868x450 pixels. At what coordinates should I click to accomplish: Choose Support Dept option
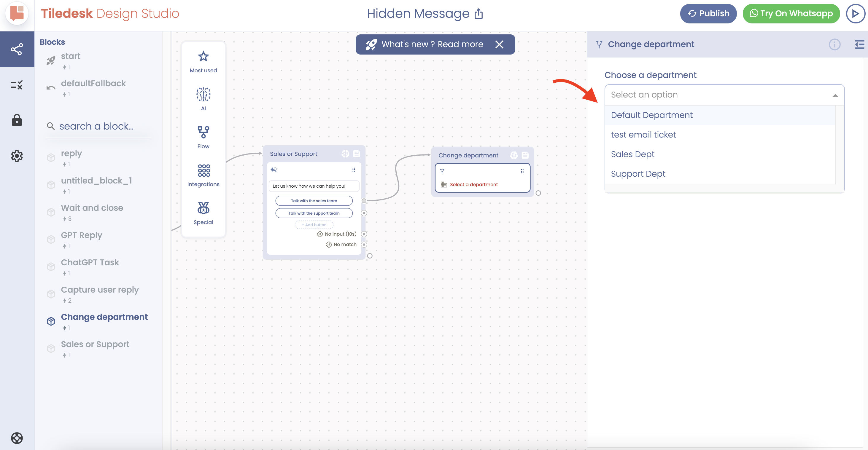[720, 173]
